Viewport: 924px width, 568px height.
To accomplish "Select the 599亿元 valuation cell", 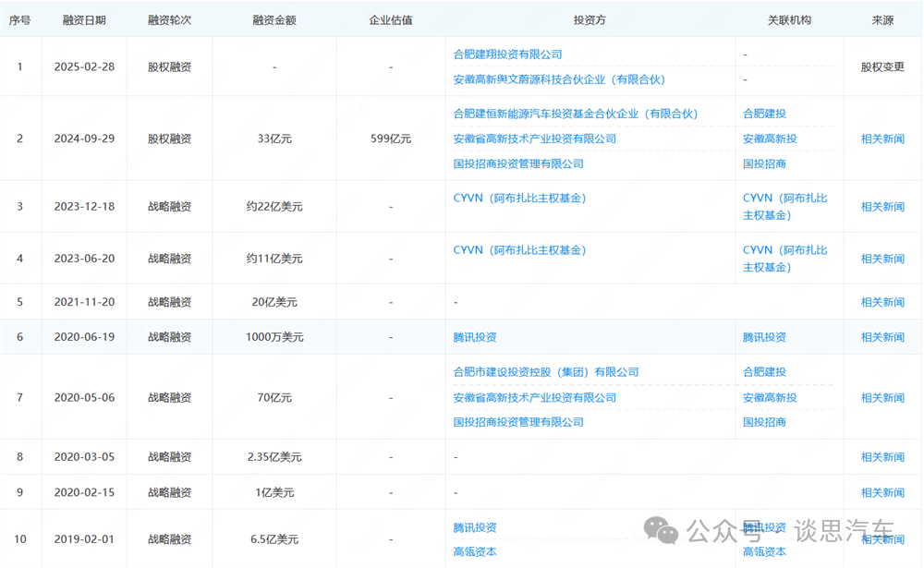I will (x=391, y=139).
